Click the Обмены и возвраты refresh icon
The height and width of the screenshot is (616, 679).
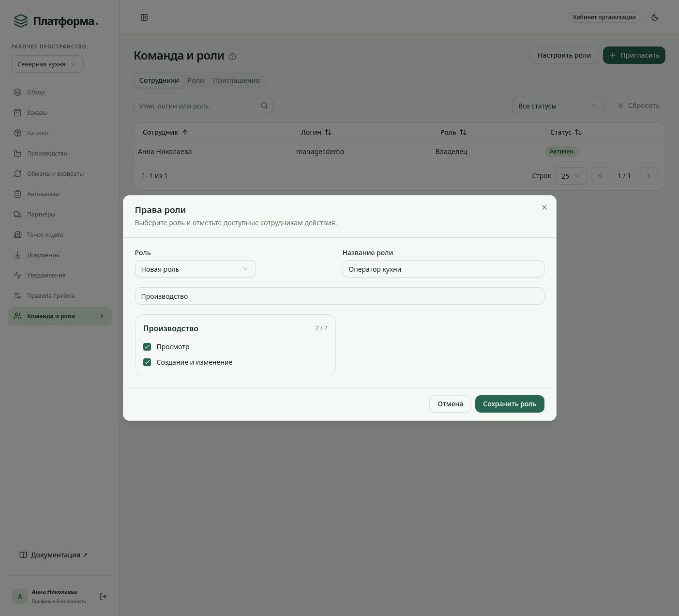pyautogui.click(x=18, y=173)
